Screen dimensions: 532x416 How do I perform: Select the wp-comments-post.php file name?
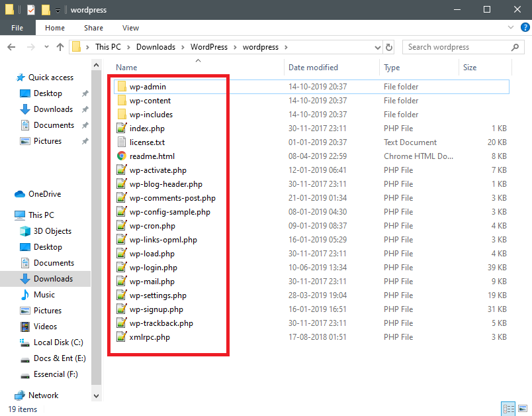click(x=173, y=198)
